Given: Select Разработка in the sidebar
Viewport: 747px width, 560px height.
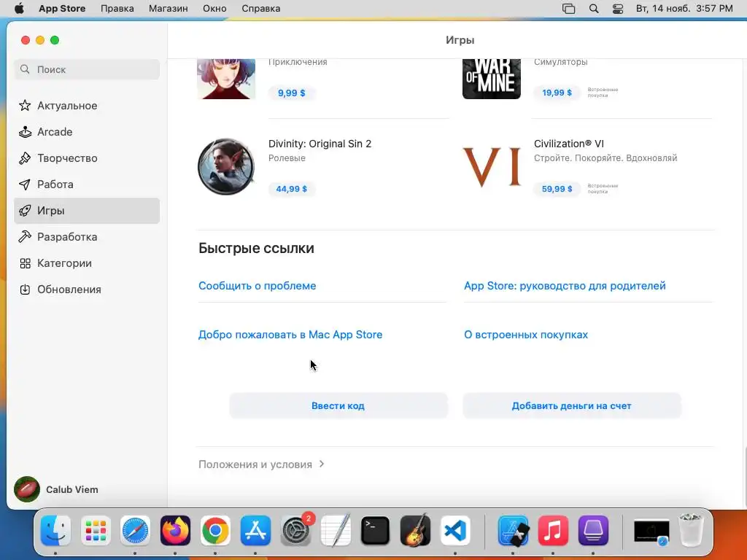Looking at the screenshot, I should (87, 237).
